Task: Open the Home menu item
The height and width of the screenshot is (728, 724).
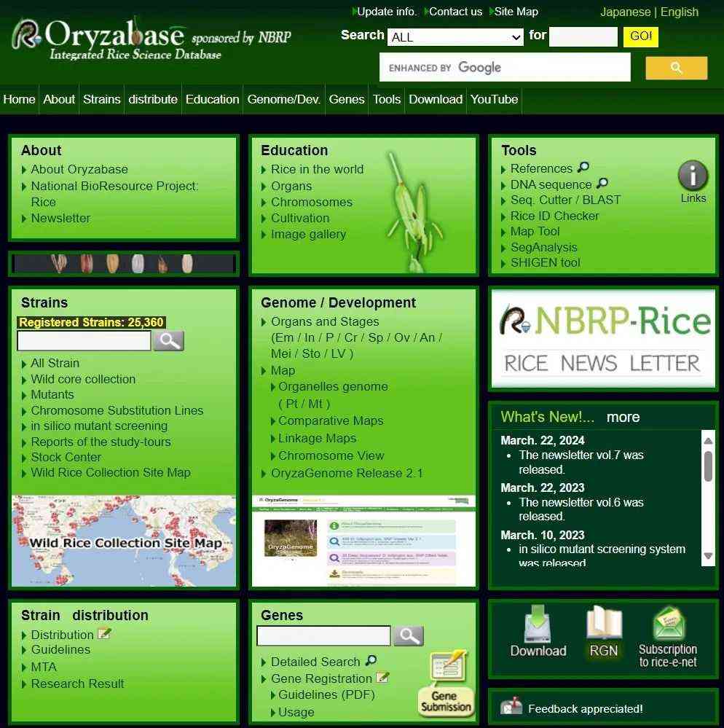Action: pos(19,99)
